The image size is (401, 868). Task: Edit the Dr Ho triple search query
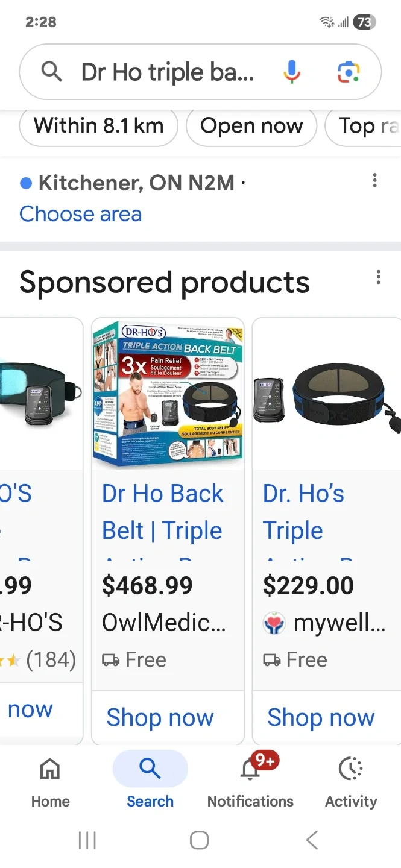click(x=168, y=72)
